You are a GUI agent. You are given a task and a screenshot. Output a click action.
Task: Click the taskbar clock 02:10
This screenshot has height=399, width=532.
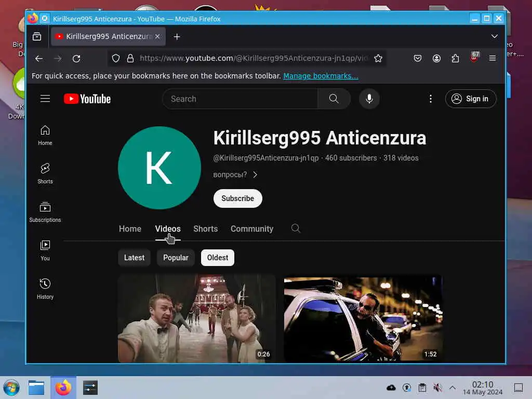coord(483,388)
